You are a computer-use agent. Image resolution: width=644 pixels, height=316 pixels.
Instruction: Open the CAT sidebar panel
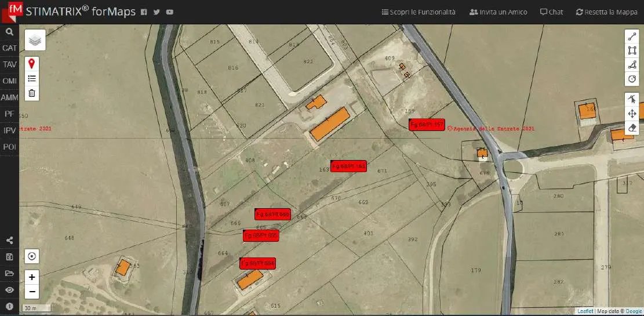tap(9, 48)
